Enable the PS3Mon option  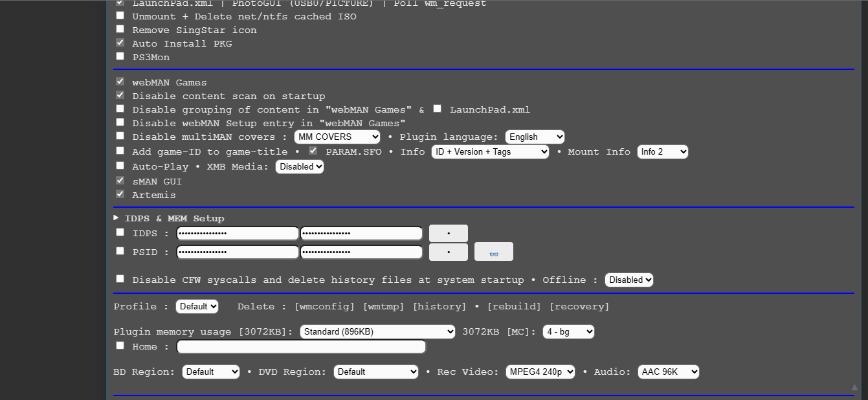point(120,56)
